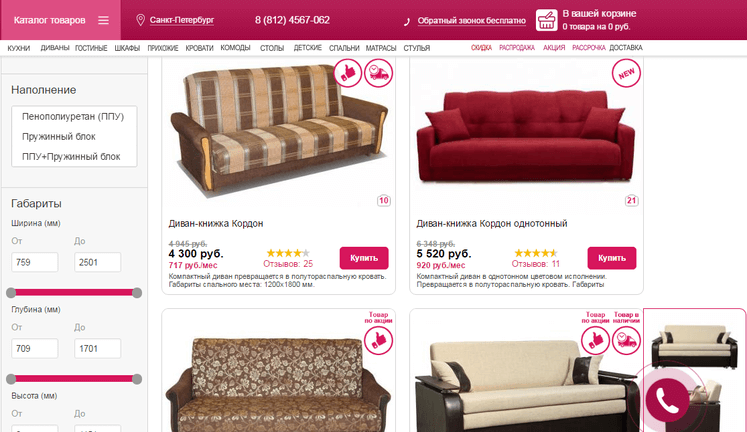Screen dimensions: 747x432
Task: Select the Пружинный блок filling option
Action: click(59, 137)
